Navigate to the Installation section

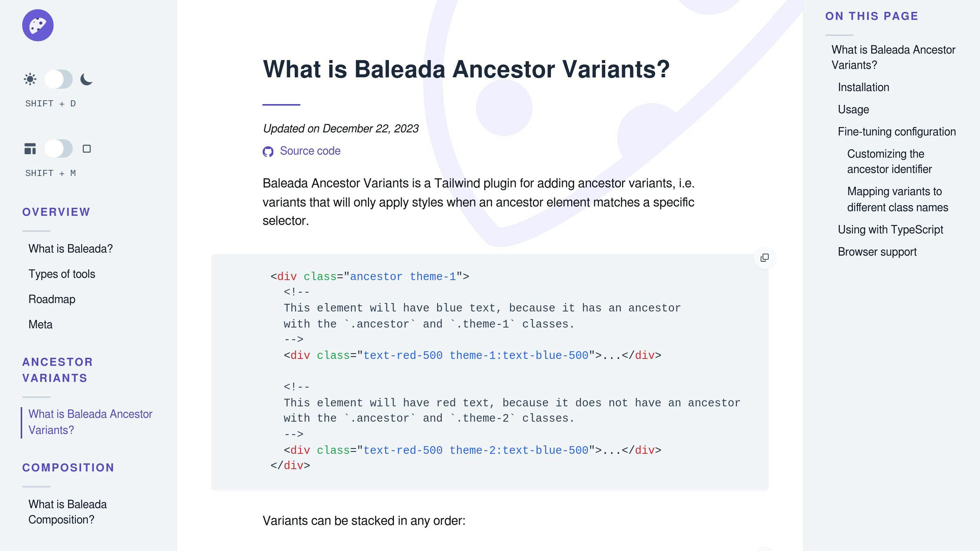coord(863,87)
